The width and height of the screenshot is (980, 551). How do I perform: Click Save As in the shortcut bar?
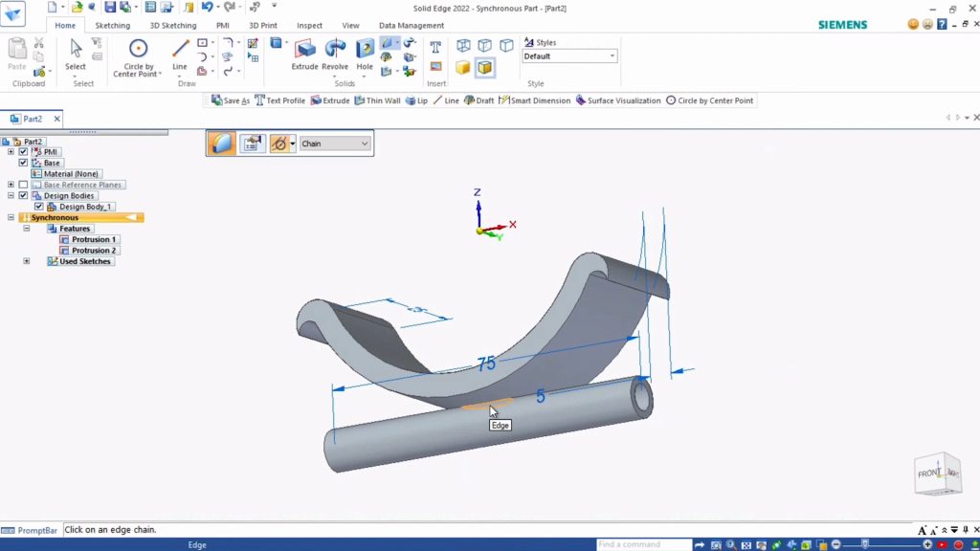click(x=231, y=100)
